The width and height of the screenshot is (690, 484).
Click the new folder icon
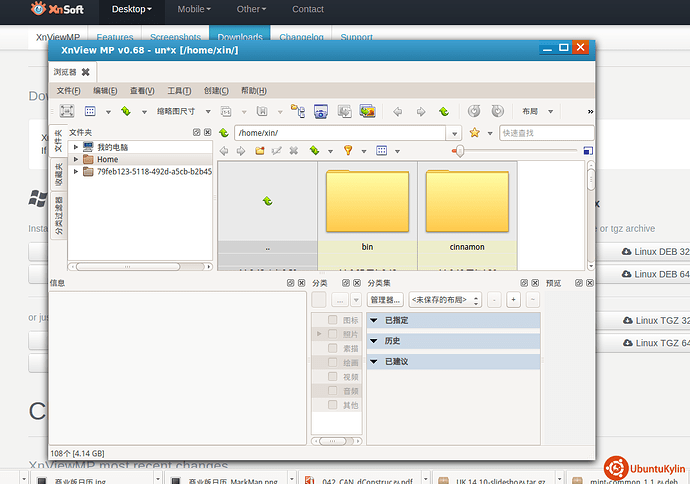coord(260,151)
